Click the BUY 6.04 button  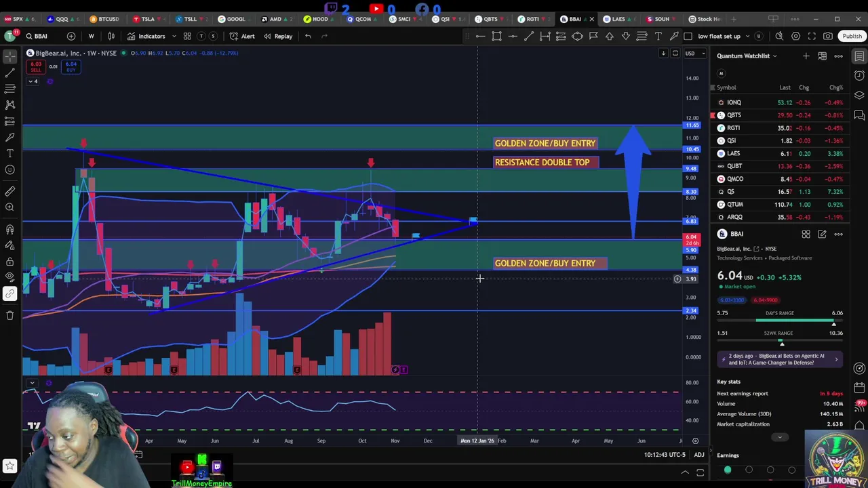(71, 66)
